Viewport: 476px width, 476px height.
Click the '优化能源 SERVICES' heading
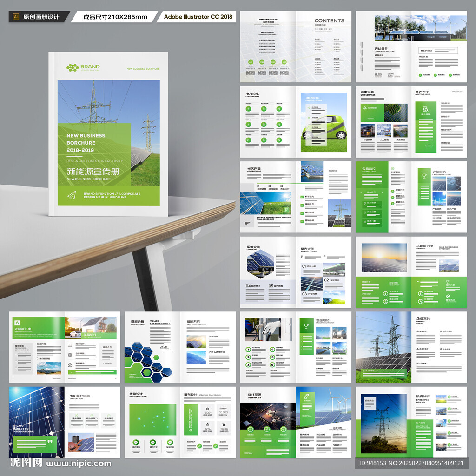254,396
